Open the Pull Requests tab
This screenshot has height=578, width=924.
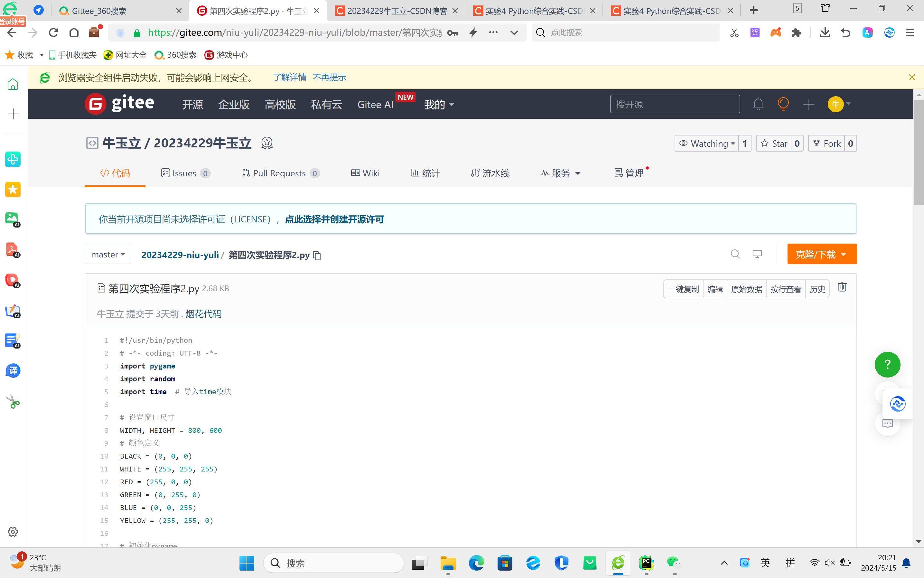(x=281, y=173)
